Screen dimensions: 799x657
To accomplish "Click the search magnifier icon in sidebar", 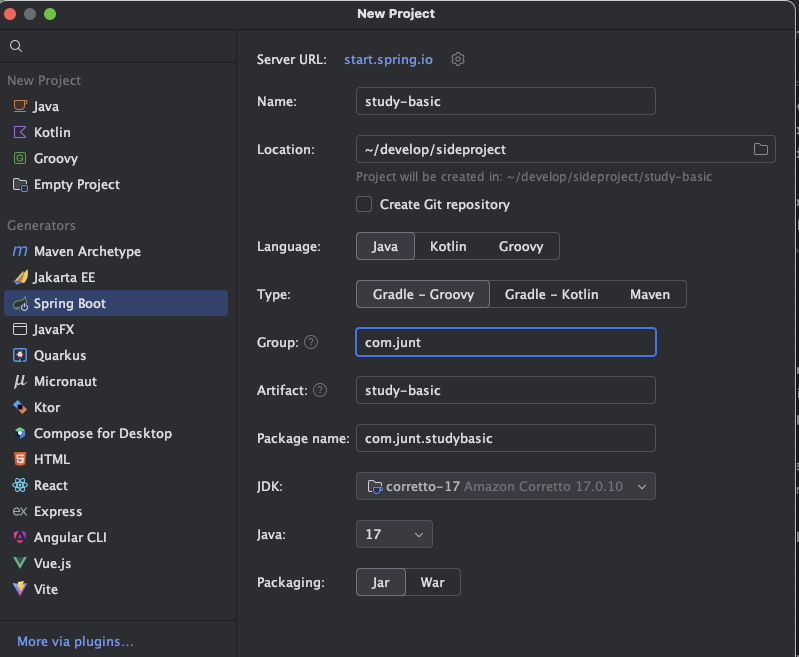I will [x=16, y=46].
